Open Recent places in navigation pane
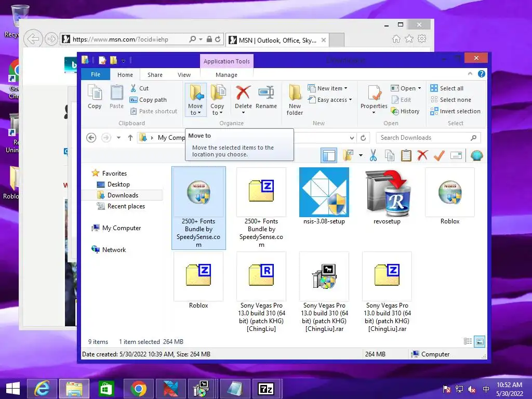The image size is (532, 399). tap(126, 206)
